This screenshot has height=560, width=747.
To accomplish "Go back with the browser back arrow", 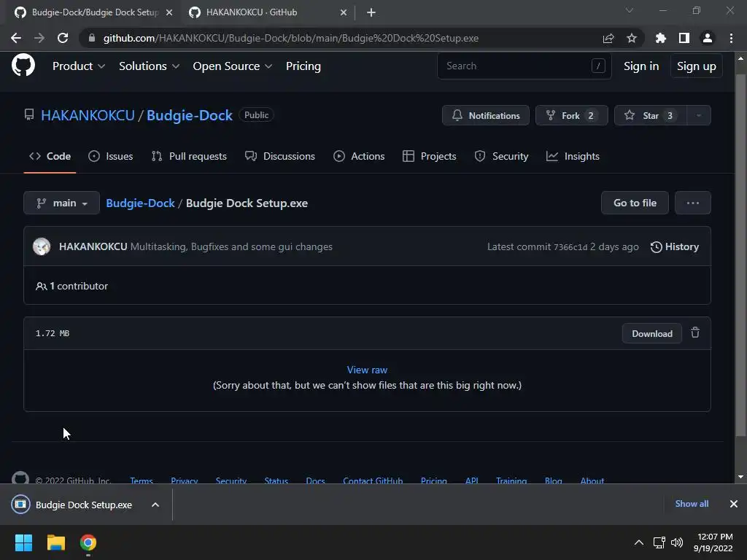I will [16, 38].
